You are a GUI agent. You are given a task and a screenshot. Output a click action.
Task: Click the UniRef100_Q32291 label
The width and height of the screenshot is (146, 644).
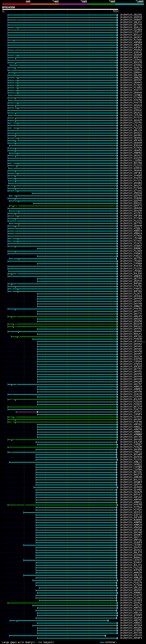(x=131, y=158)
